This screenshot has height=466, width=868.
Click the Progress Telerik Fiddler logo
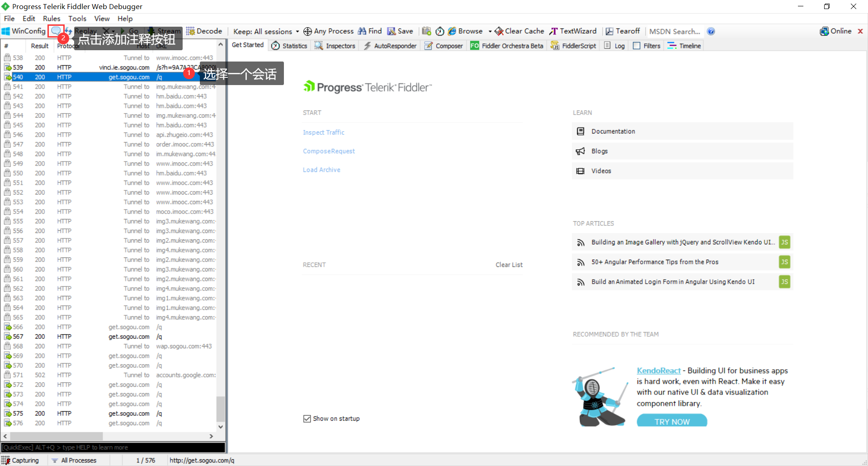click(x=367, y=87)
